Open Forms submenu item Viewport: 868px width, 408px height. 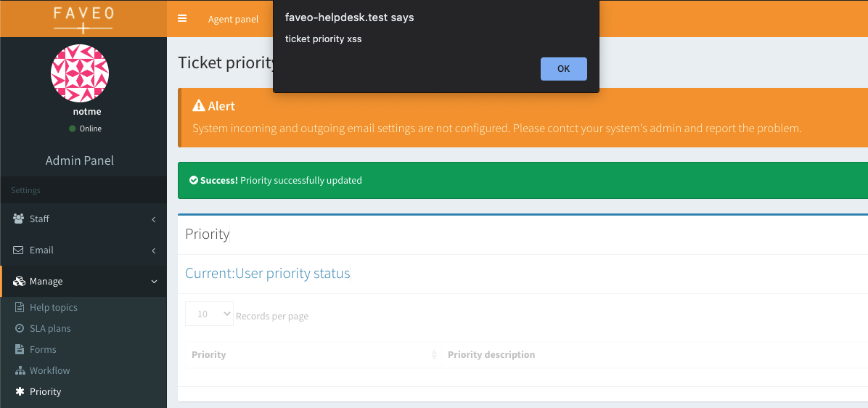point(43,349)
